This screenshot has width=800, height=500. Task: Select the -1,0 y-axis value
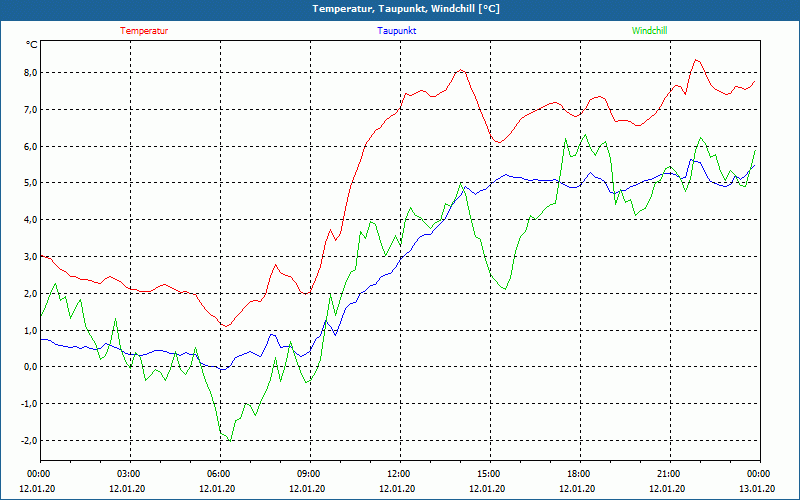(x=29, y=404)
